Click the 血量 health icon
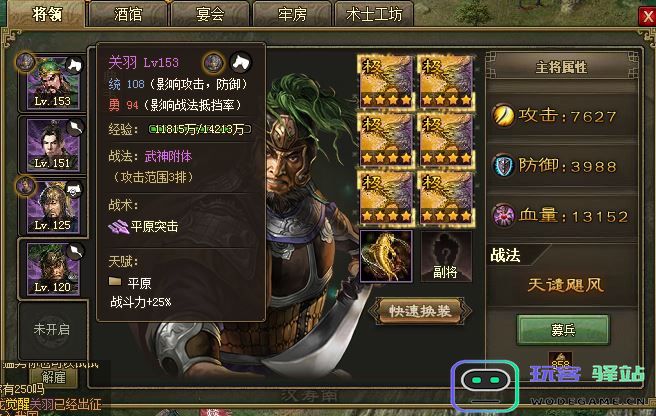Image resolution: width=656 pixels, height=416 pixels. point(503,215)
